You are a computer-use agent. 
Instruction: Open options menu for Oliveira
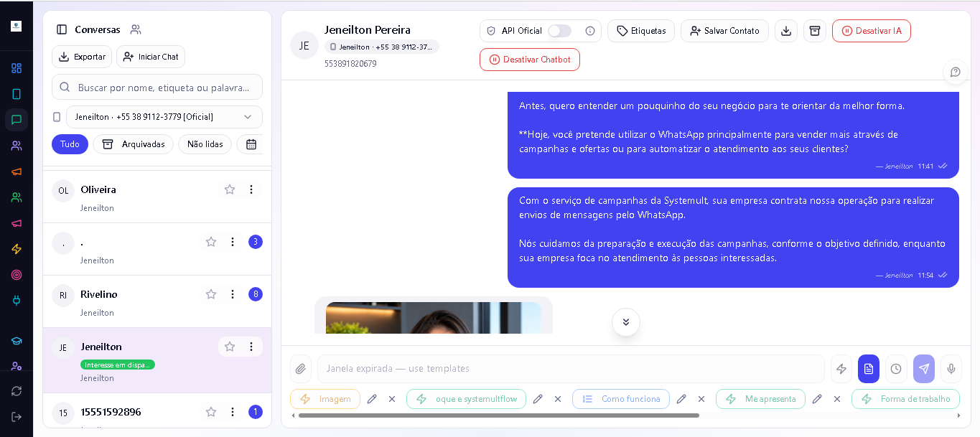click(251, 189)
